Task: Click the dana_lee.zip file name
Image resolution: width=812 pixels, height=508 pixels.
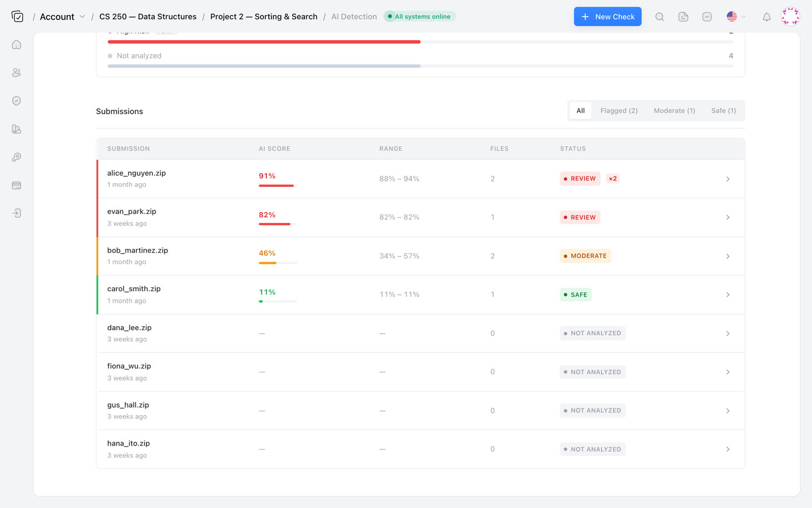Action: [129, 328]
